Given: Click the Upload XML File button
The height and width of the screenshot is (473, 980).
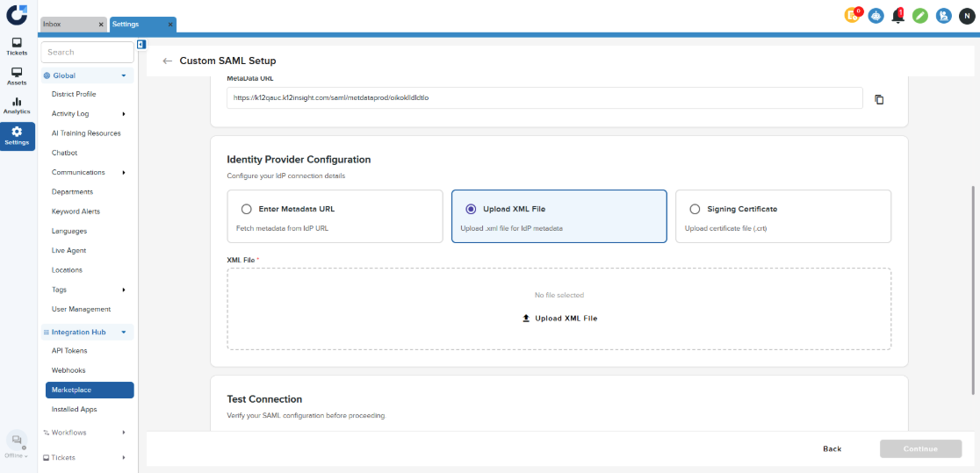Looking at the screenshot, I should click(559, 319).
